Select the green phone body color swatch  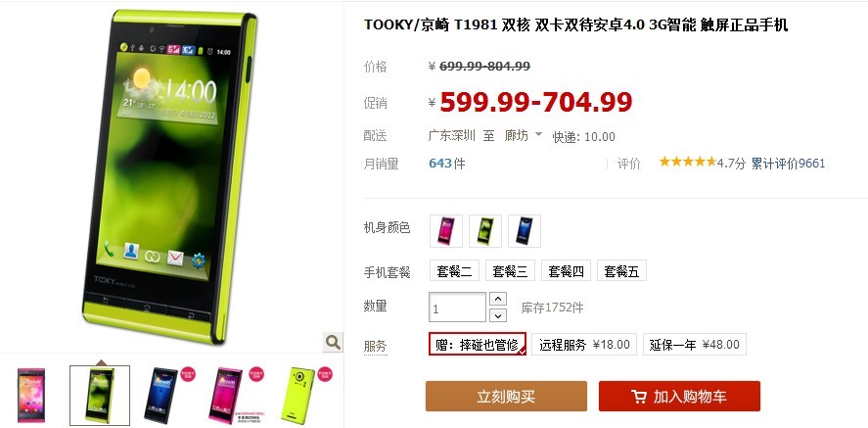(485, 231)
